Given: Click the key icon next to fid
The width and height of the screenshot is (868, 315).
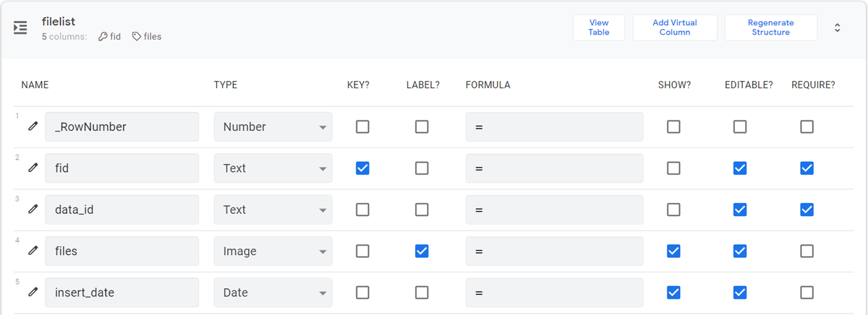Looking at the screenshot, I should coord(103,36).
